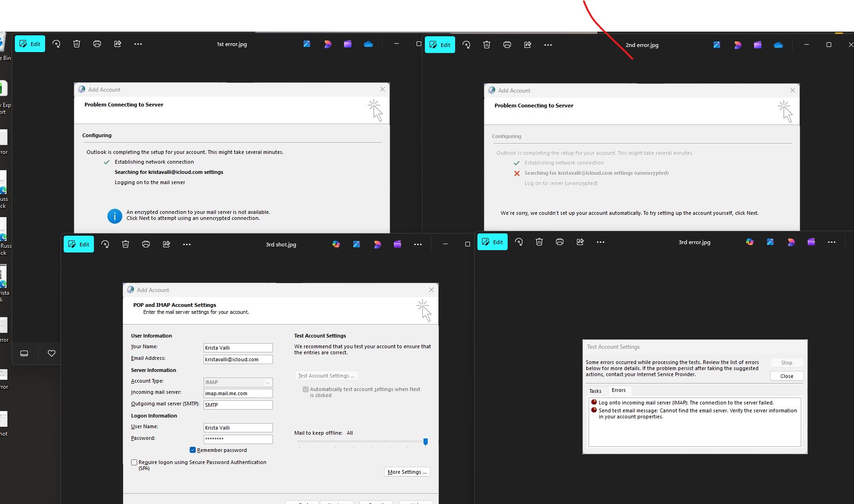Delete the 2nd error.jpg image
The height and width of the screenshot is (504, 854).
[x=487, y=45]
